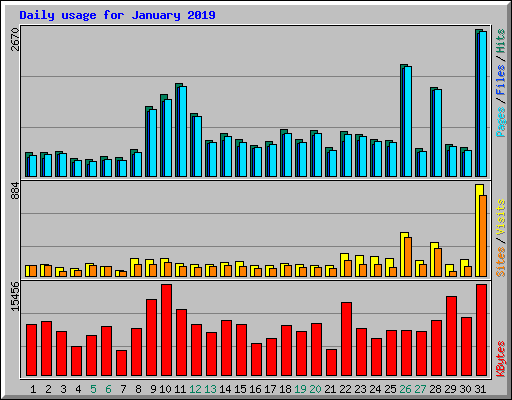512x400 pixels.
Task: Click day 26 green weekend label
Action: (x=405, y=389)
